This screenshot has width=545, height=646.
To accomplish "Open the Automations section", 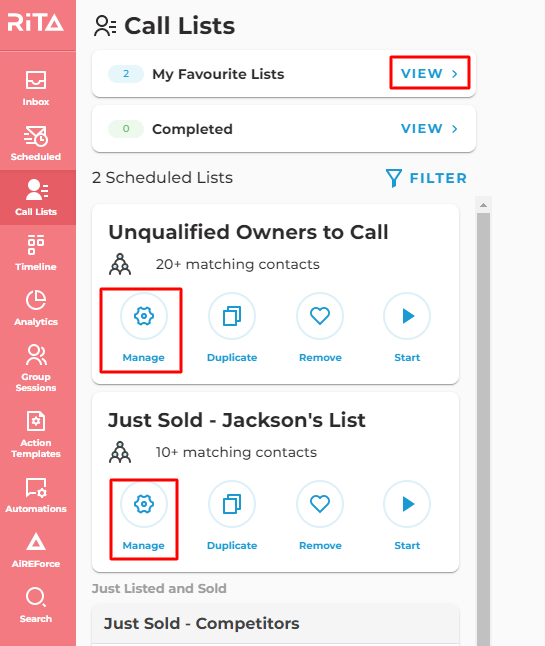I will coord(36,495).
